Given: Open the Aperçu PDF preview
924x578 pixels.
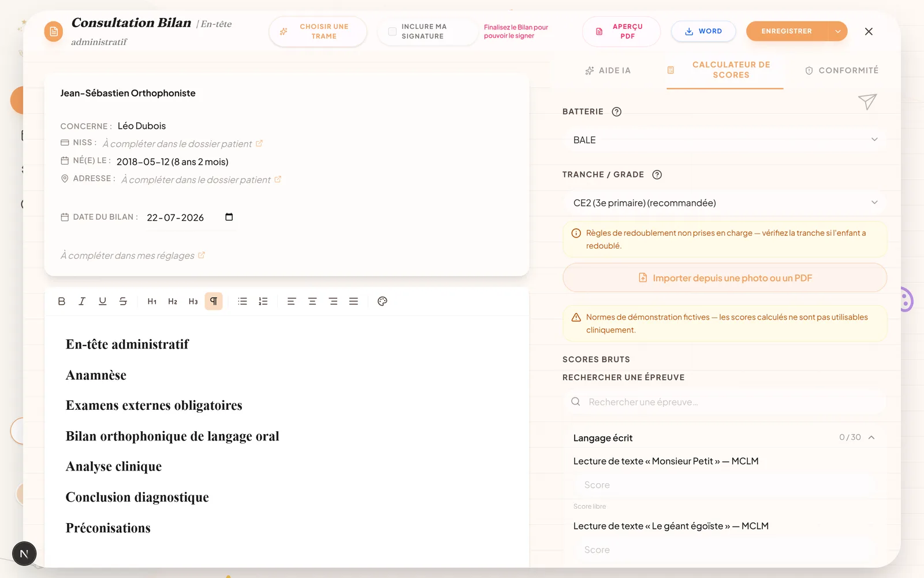Looking at the screenshot, I should 621,31.
